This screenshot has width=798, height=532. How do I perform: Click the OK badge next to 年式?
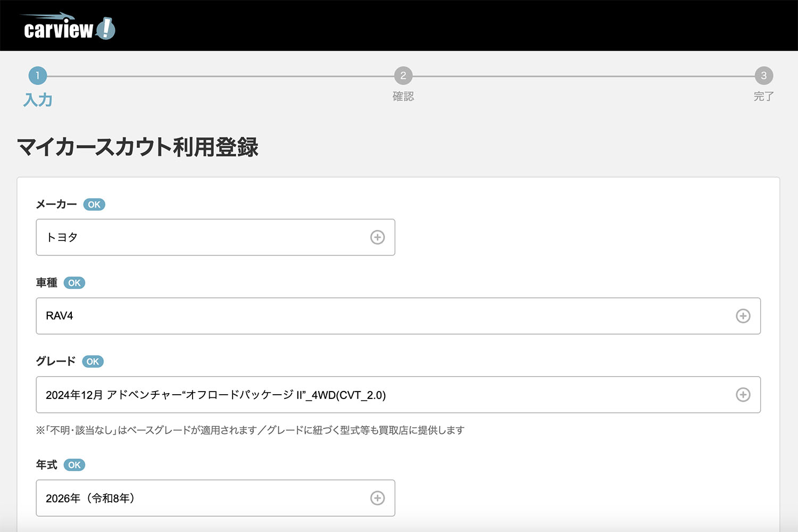(74, 465)
